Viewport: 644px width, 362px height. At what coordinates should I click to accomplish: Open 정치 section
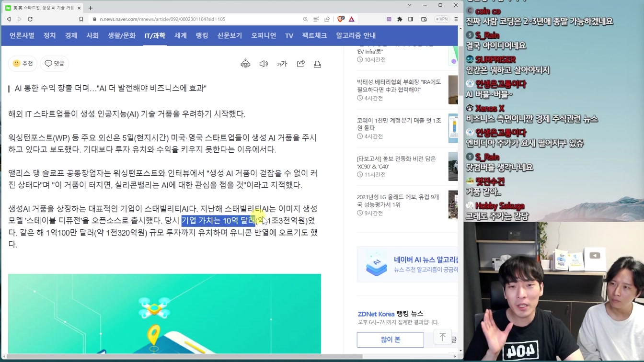(49, 35)
